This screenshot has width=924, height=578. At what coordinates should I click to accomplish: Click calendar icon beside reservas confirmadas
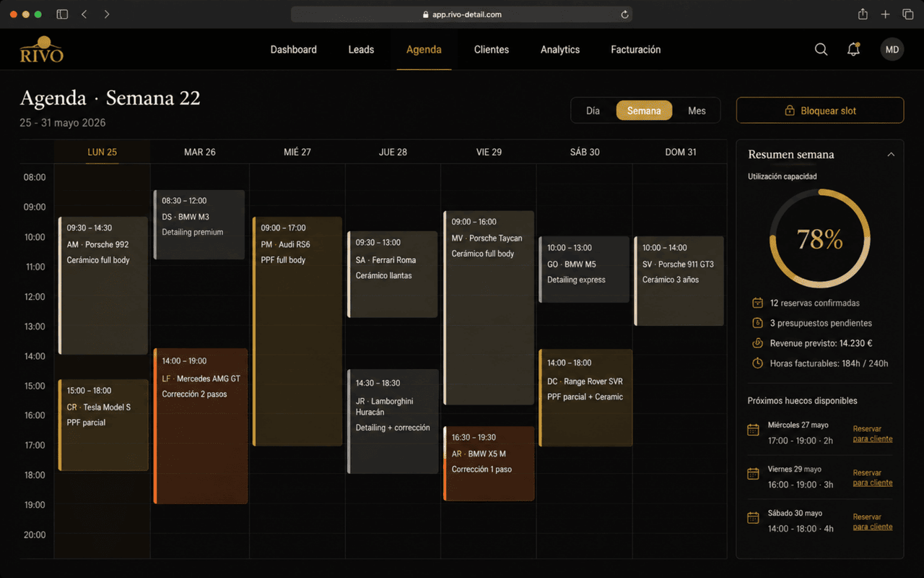757,303
